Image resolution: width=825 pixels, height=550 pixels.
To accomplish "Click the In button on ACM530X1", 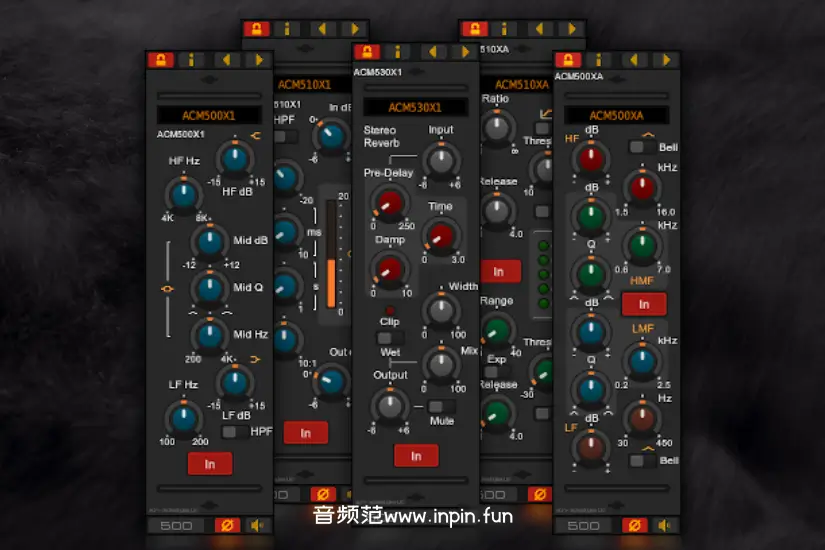I will 416,456.
